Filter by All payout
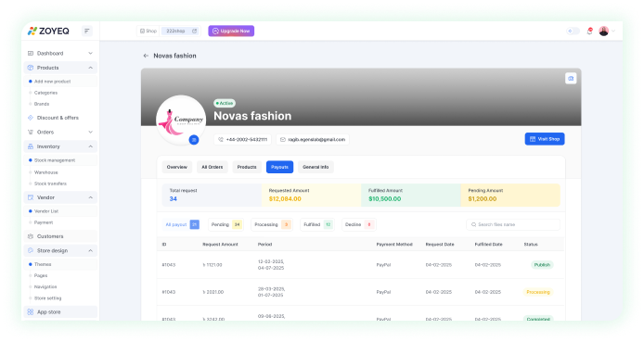The width and height of the screenshot is (644, 342). pos(181,224)
